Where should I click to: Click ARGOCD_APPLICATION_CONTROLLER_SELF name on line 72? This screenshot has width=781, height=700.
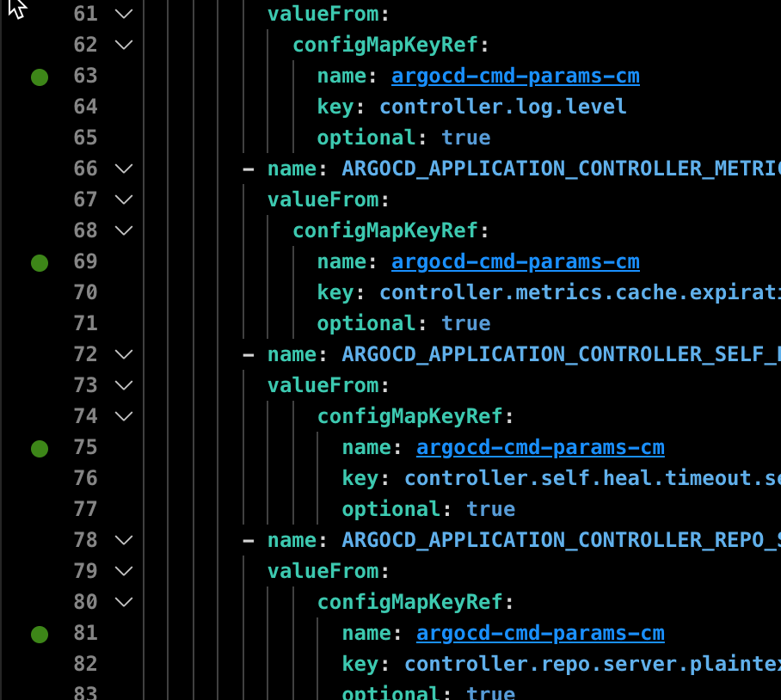[x=562, y=354]
